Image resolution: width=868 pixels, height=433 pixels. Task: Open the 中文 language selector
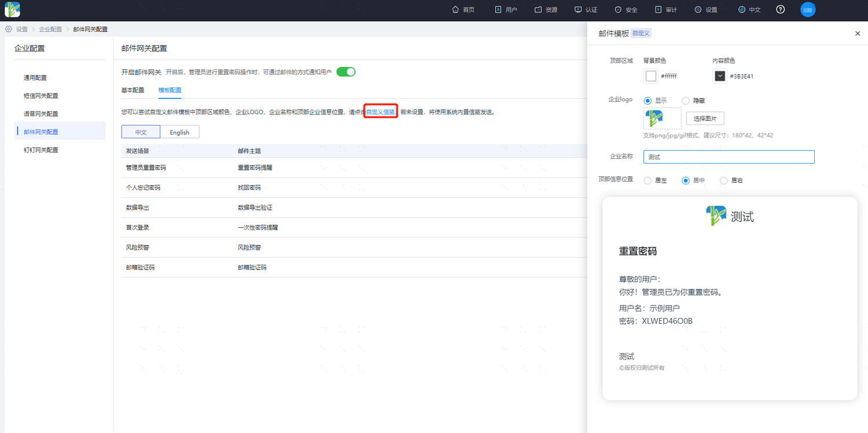(x=749, y=10)
